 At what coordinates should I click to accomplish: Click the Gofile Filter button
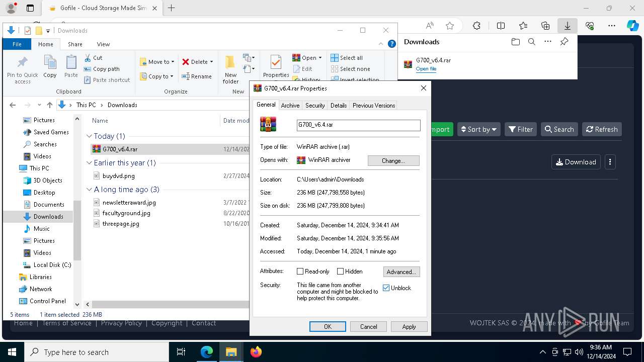coord(520,129)
